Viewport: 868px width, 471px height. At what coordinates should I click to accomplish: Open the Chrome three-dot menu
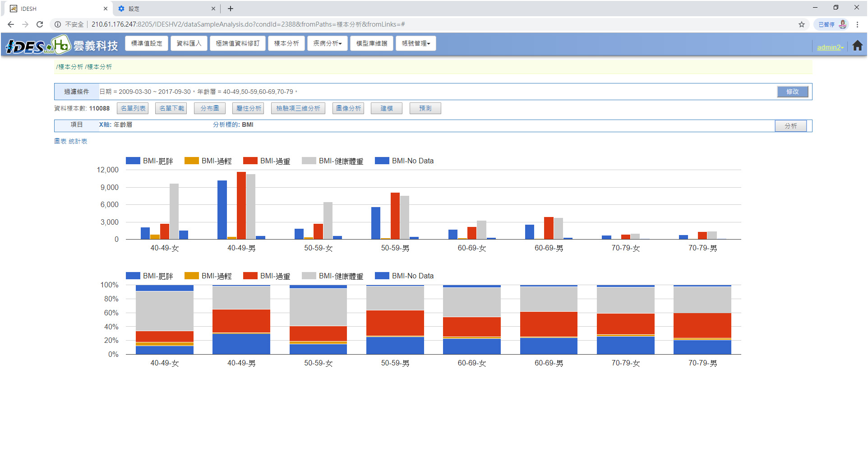coord(857,24)
